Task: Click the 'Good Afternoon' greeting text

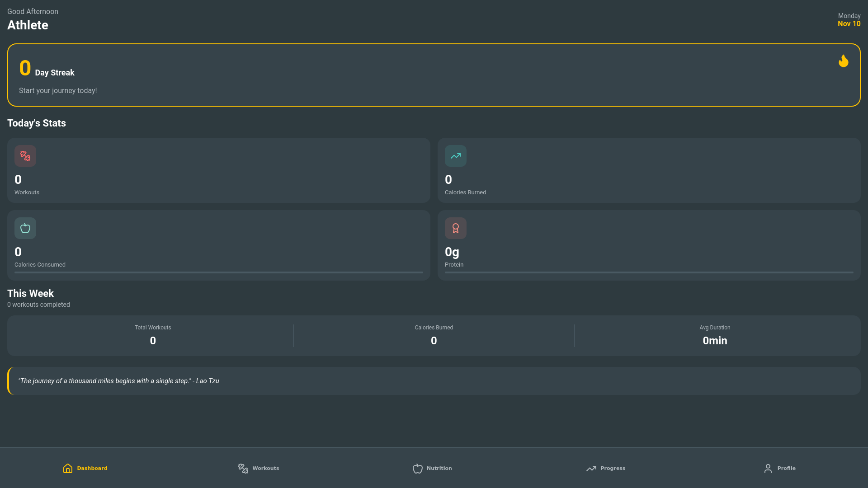Action: (33, 12)
